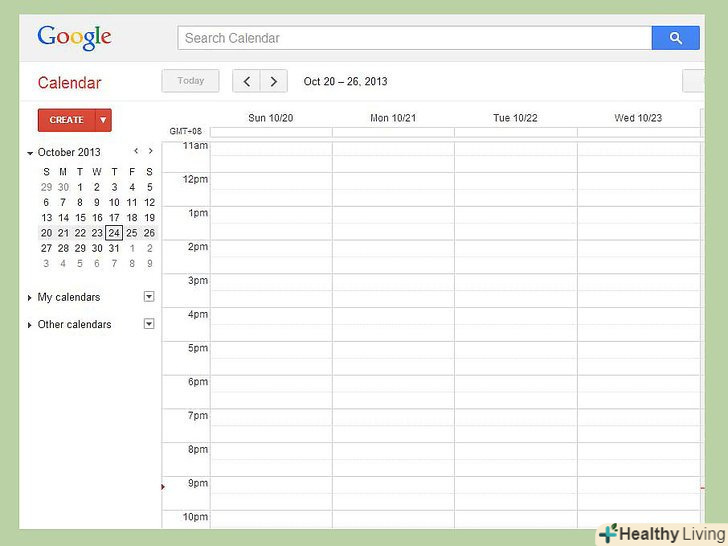This screenshot has width=728, height=546.
Task: Show previous month in mini calendar
Action: pos(136,151)
